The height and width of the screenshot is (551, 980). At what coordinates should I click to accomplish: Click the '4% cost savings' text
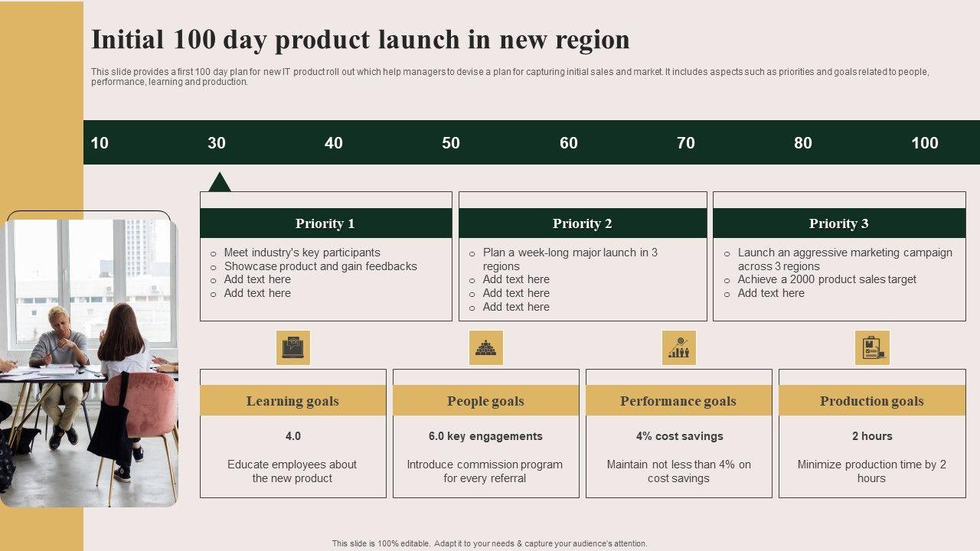[679, 436]
